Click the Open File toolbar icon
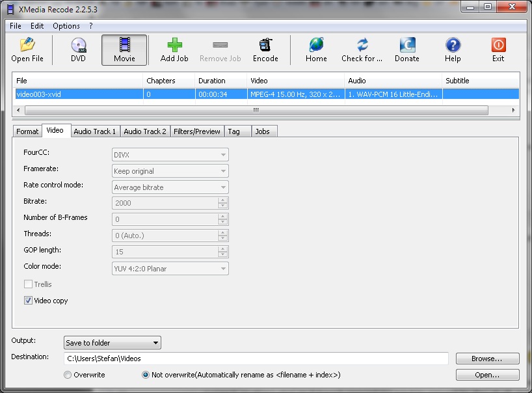 point(27,50)
